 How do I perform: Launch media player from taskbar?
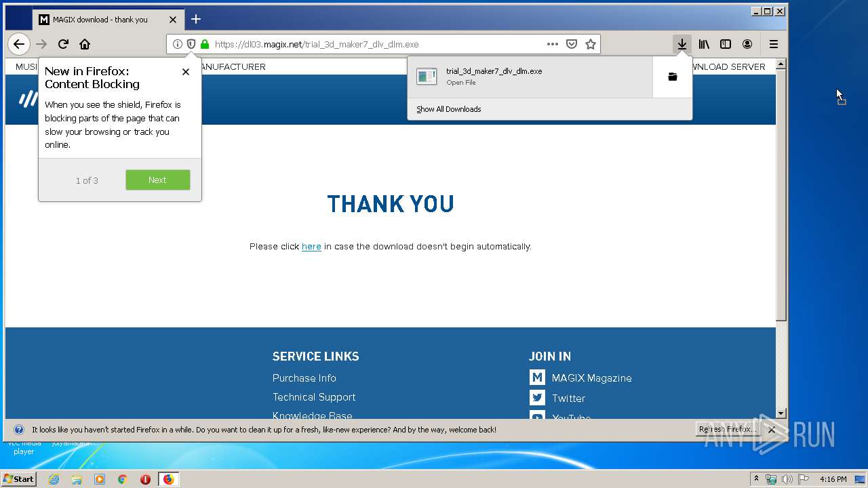pyautogui.click(x=100, y=479)
